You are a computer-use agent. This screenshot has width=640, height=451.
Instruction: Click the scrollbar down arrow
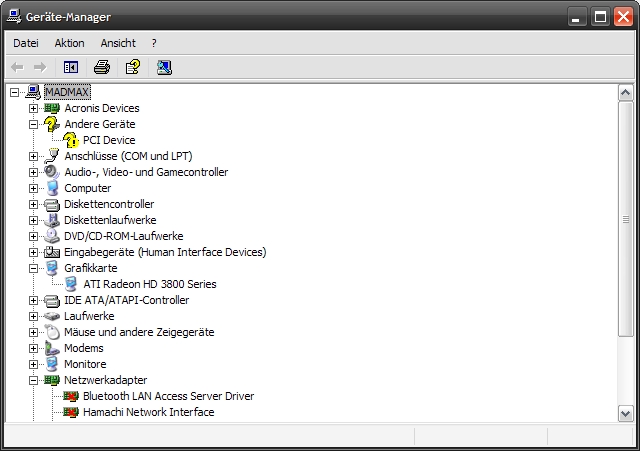pyautogui.click(x=625, y=413)
